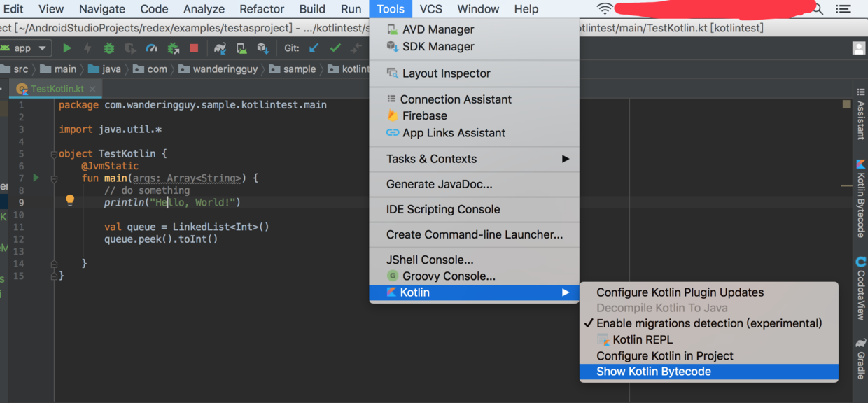Click the Debug app bug icon
This screenshot has height=403, width=868.
coord(109,48)
